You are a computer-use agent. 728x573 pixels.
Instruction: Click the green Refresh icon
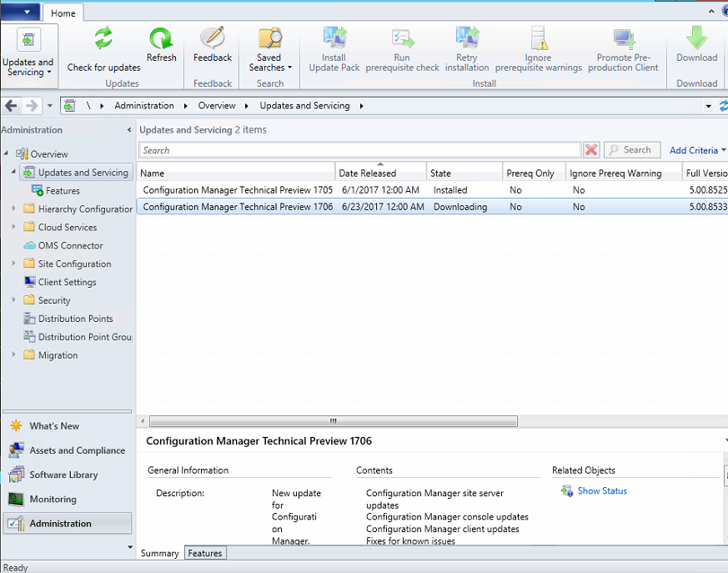(x=161, y=38)
